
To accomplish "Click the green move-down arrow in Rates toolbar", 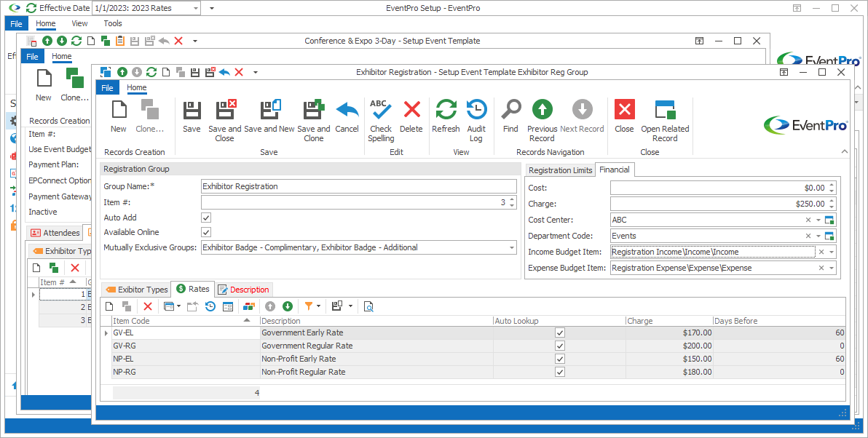I will pos(288,306).
